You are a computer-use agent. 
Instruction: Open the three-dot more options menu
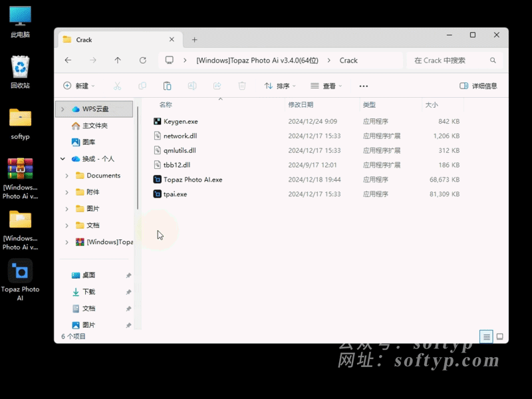click(x=364, y=86)
